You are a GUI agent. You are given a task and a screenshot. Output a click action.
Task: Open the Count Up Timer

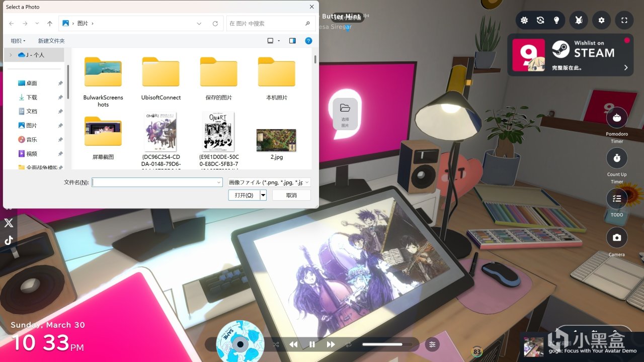pos(617,158)
